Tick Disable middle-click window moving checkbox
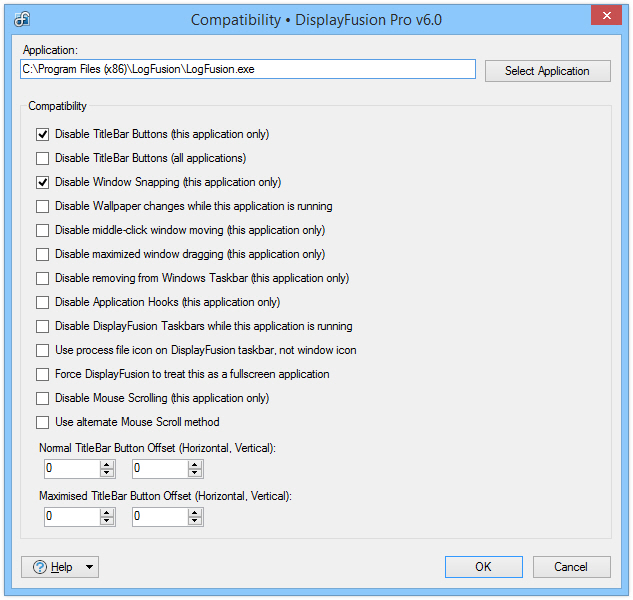This screenshot has height=600, width=633. pyautogui.click(x=42, y=230)
